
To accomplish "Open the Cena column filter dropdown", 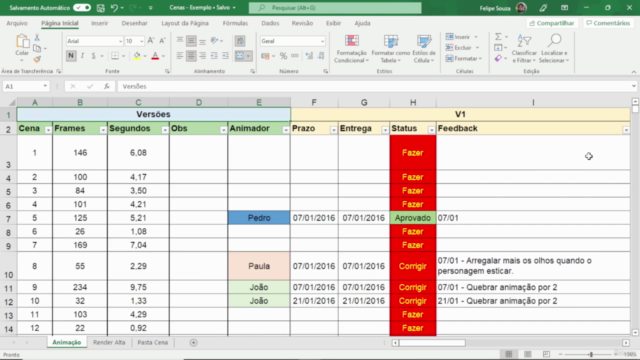I will point(48,130).
